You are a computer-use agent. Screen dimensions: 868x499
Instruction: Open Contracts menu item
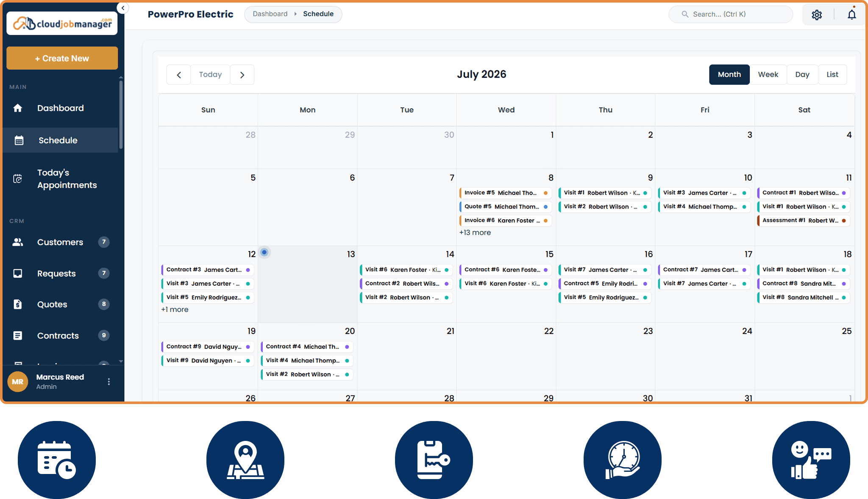61,335
